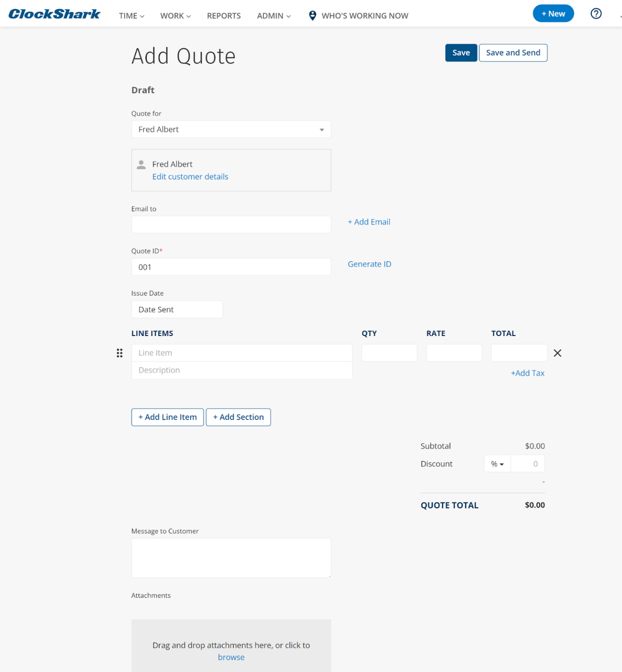The height and width of the screenshot is (672, 622).
Task: Expand the TIME menu
Action: [131, 16]
